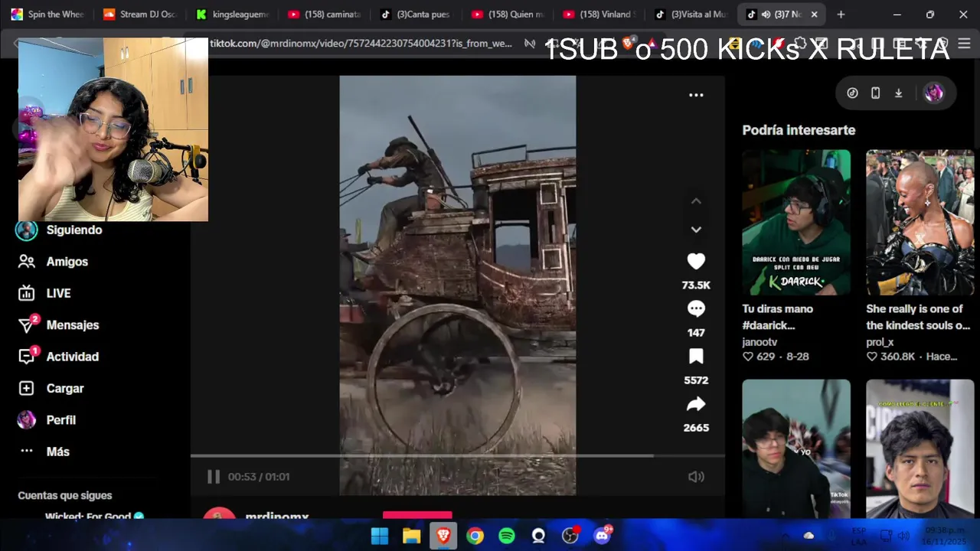
Task: Open the Brave browser taskbar icon
Action: click(443, 536)
